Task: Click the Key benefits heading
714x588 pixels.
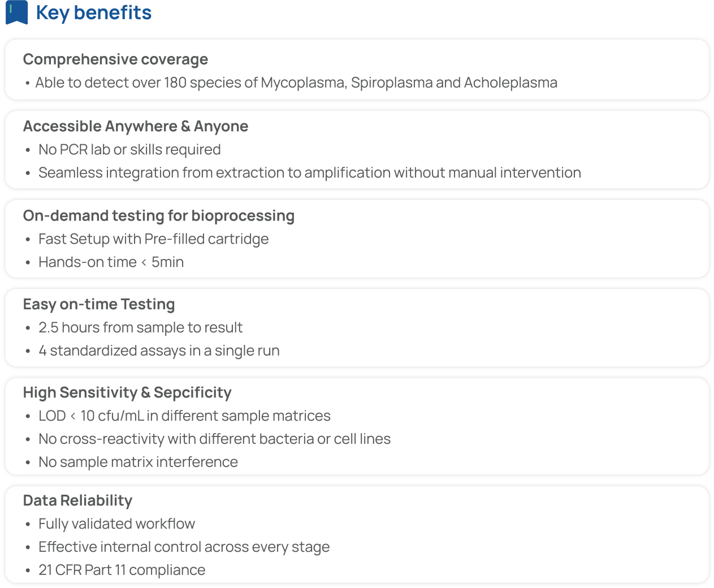Action: (x=93, y=12)
